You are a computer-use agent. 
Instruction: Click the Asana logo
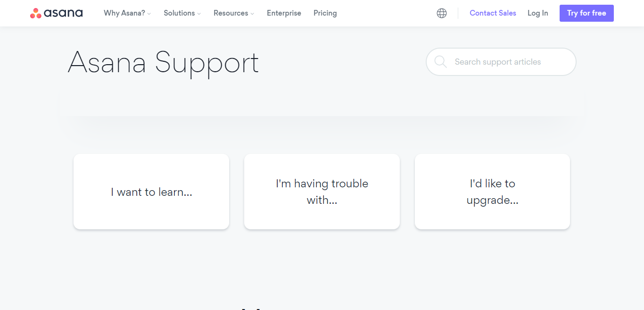56,13
